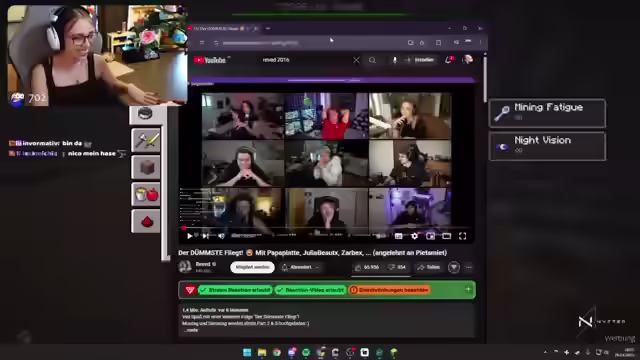The width and height of the screenshot is (640, 360).
Task: Open the browser three-dot menu
Action: [480, 42]
